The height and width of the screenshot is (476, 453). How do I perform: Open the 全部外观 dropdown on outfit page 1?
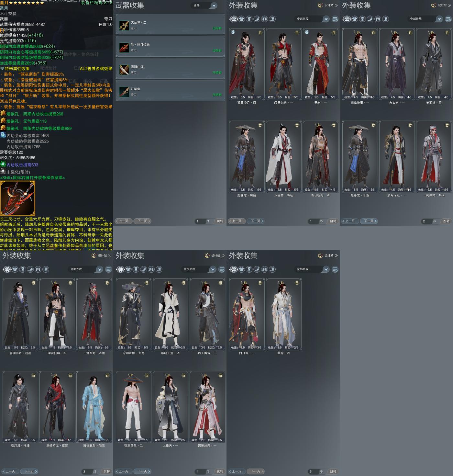click(312, 19)
